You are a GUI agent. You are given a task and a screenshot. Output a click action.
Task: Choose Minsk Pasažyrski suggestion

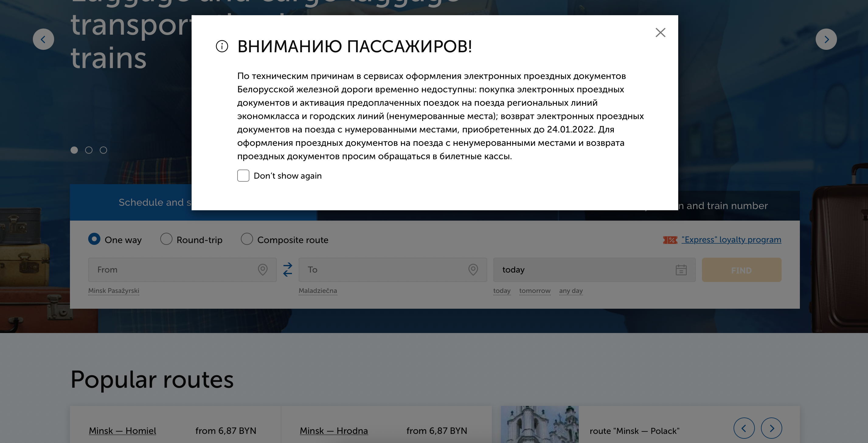coord(113,290)
